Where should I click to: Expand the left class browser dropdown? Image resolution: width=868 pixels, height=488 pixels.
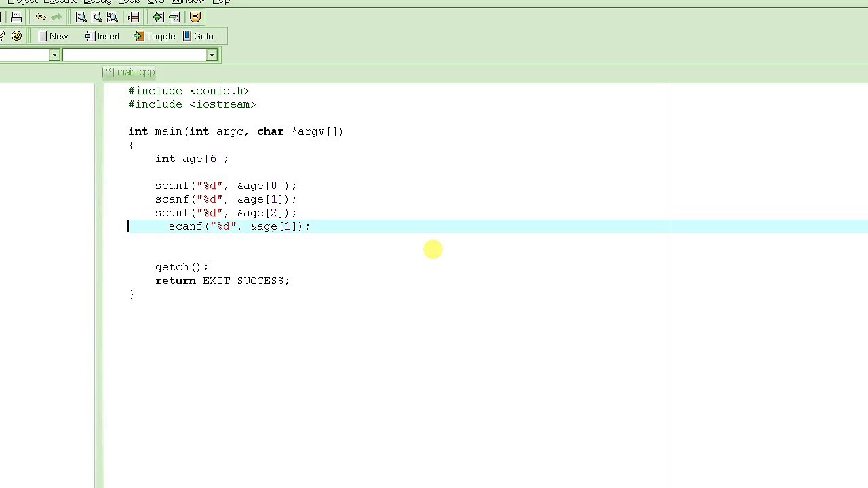tap(54, 55)
